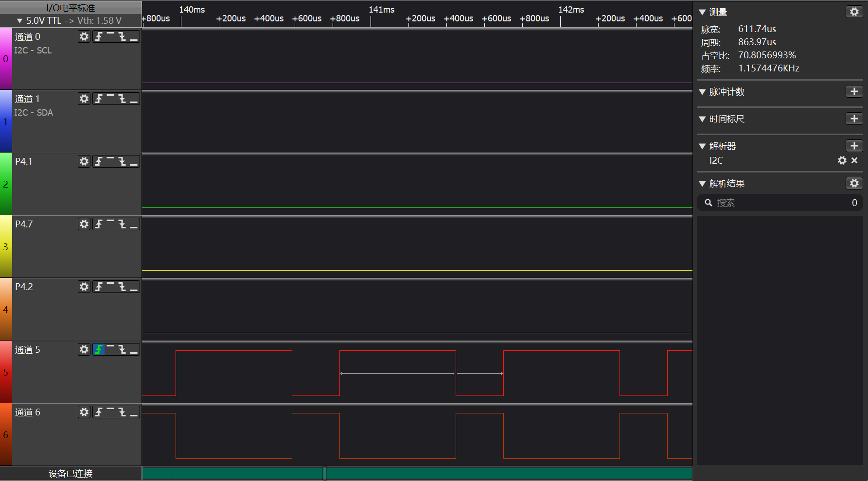The width and height of the screenshot is (868, 481).
Task: Click the yellow channel 3 color bar
Action: click(x=6, y=247)
